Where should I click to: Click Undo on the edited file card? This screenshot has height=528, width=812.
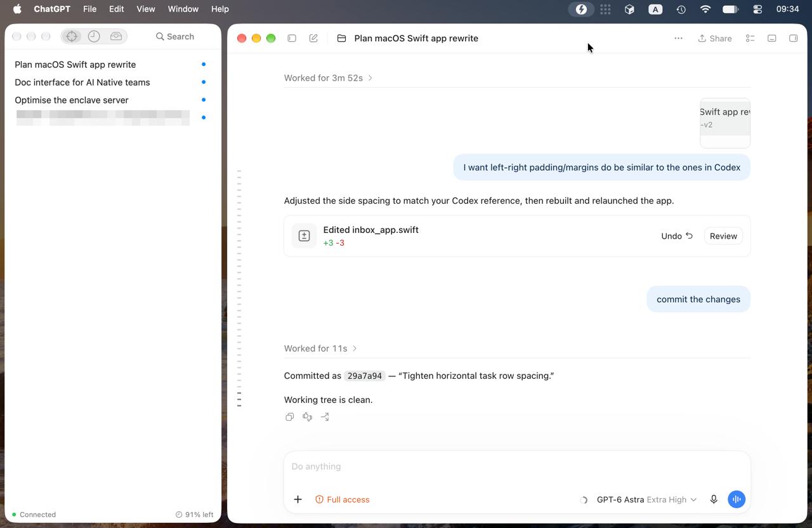pos(677,236)
